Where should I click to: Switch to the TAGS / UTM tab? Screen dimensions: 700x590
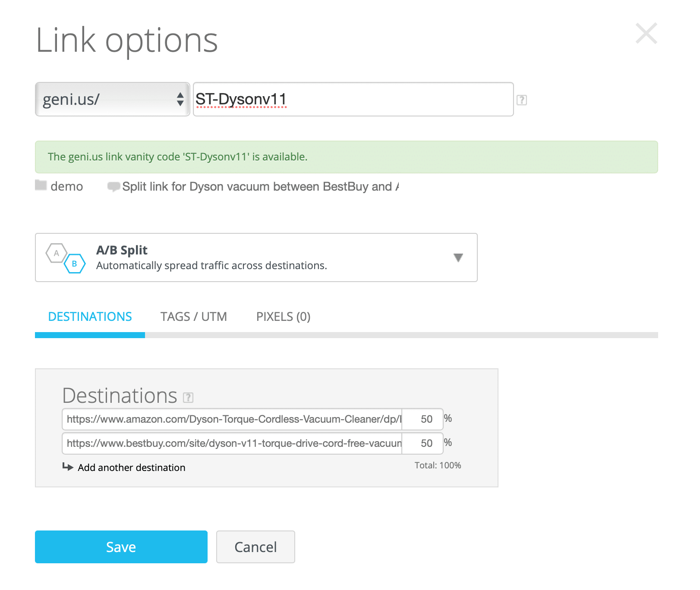(x=193, y=317)
